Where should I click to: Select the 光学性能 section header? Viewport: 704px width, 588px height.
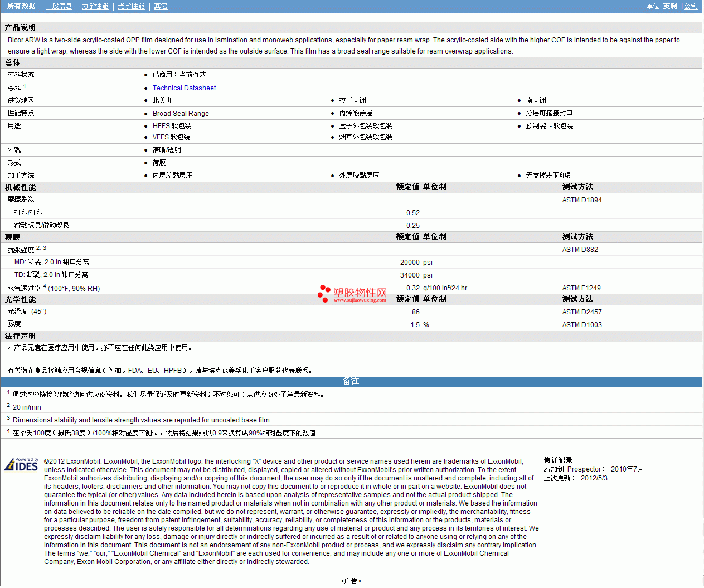pos(20,300)
